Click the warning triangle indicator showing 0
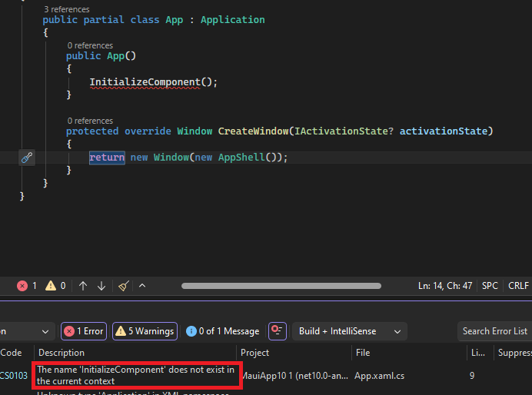The width and height of the screenshot is (532, 395). pos(51,285)
